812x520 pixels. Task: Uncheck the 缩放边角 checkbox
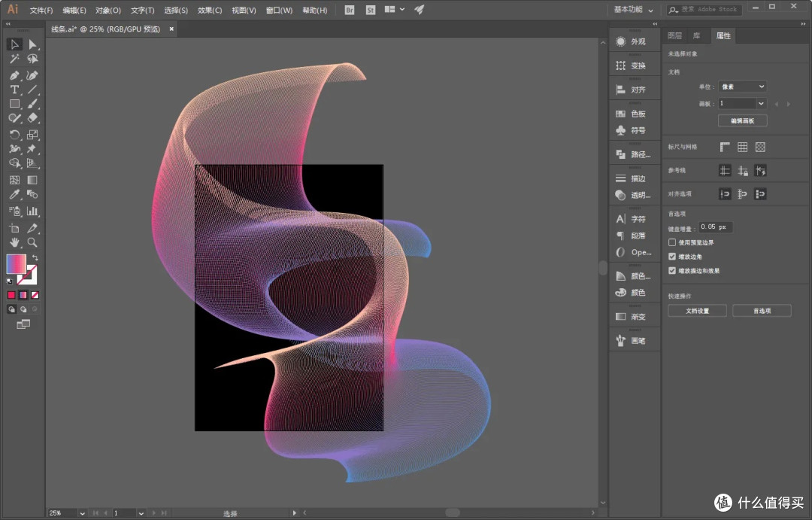(672, 256)
